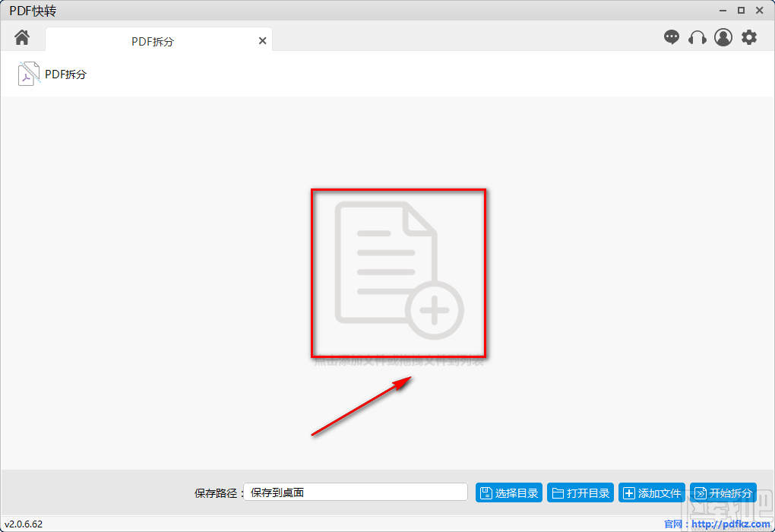Click the 选择目录 button

508,492
